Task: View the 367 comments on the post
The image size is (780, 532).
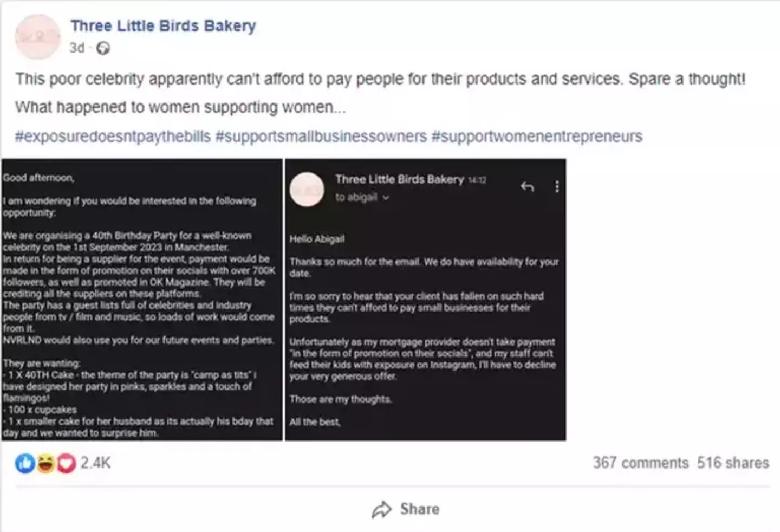Action: 641,463
